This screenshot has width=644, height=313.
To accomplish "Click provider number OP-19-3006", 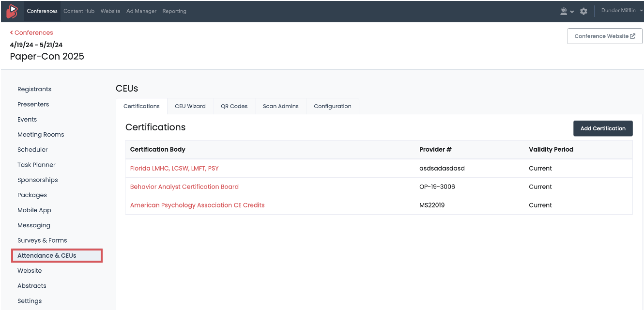I will click(x=437, y=187).
